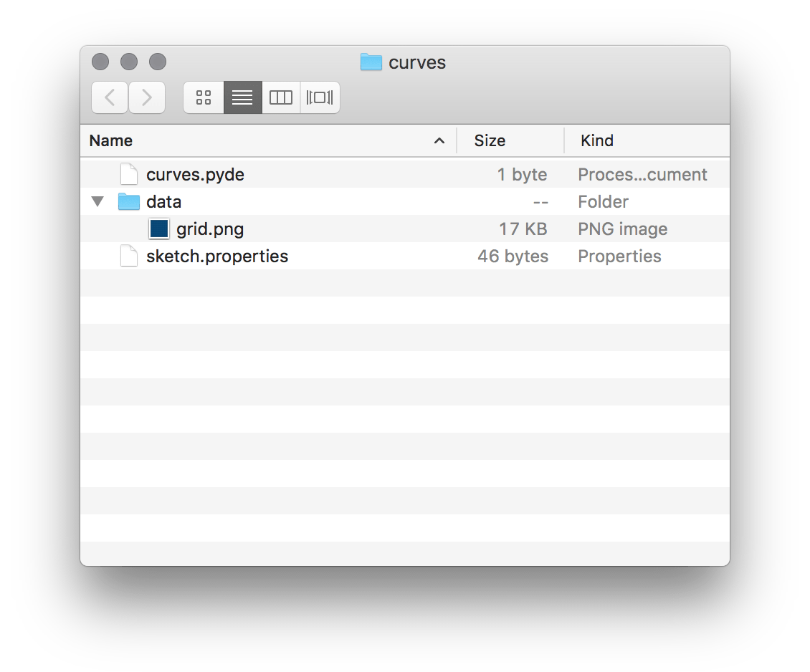Go forward with the right chevron button

[x=147, y=97]
